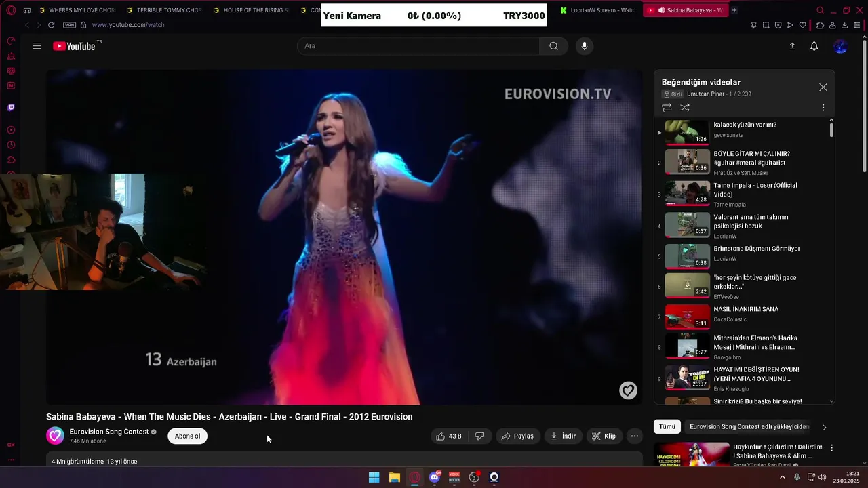Open playlist three-dot options menu
Viewport: 868px width, 488px height.
(823, 108)
